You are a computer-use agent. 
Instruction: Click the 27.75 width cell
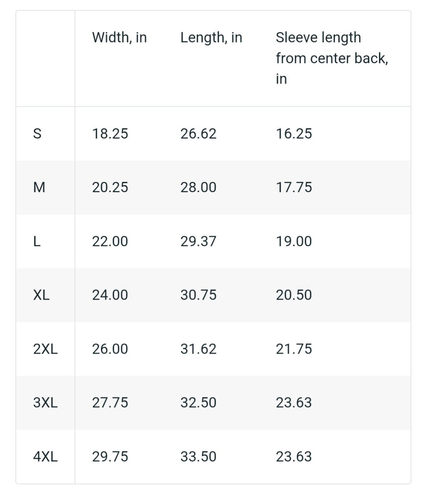point(110,403)
